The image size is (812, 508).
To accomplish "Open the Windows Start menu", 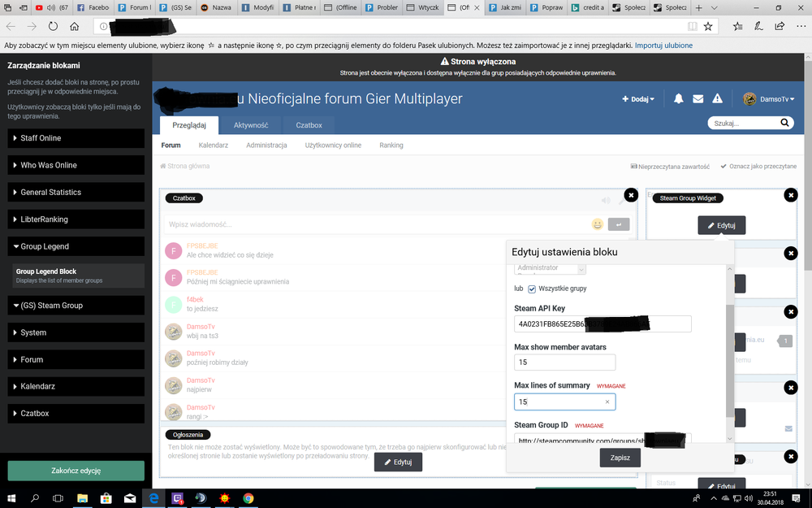I will (11, 498).
